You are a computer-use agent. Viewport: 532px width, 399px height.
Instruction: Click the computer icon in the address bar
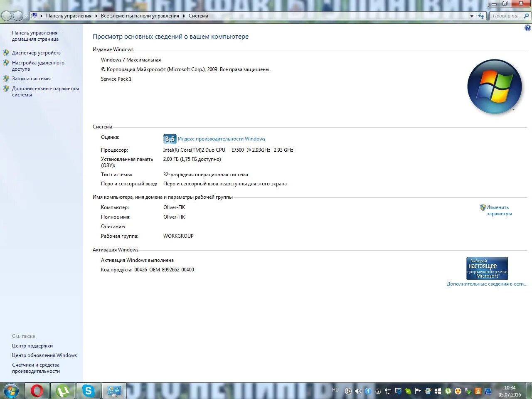[x=34, y=16]
